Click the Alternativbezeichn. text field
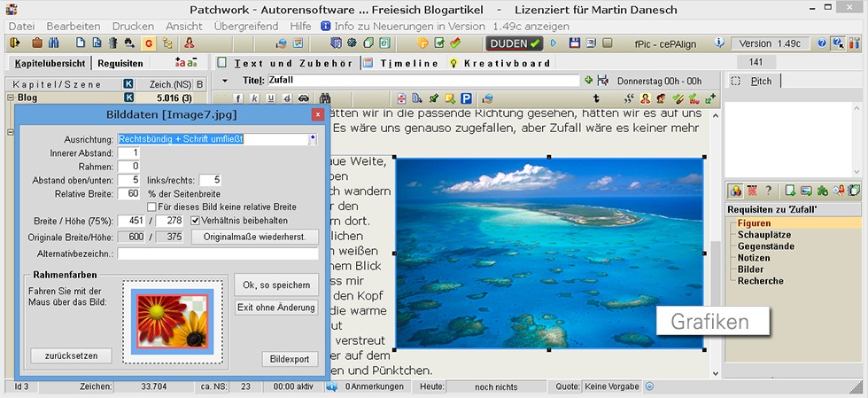 pyautogui.click(x=218, y=254)
